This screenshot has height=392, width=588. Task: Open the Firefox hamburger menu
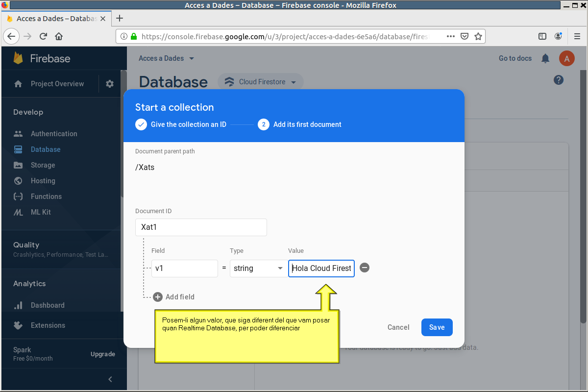click(577, 36)
